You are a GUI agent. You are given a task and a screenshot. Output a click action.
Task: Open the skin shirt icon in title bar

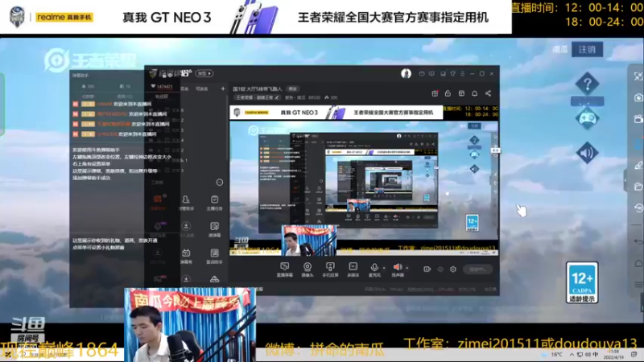coord(452,73)
